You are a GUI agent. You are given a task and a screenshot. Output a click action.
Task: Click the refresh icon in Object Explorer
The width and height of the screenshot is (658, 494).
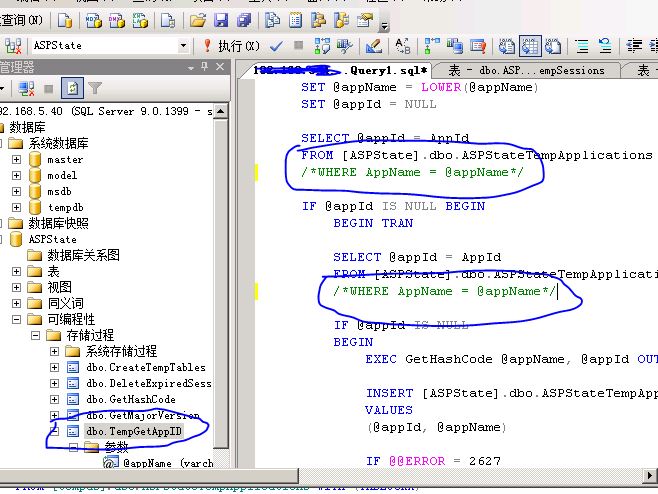71,88
